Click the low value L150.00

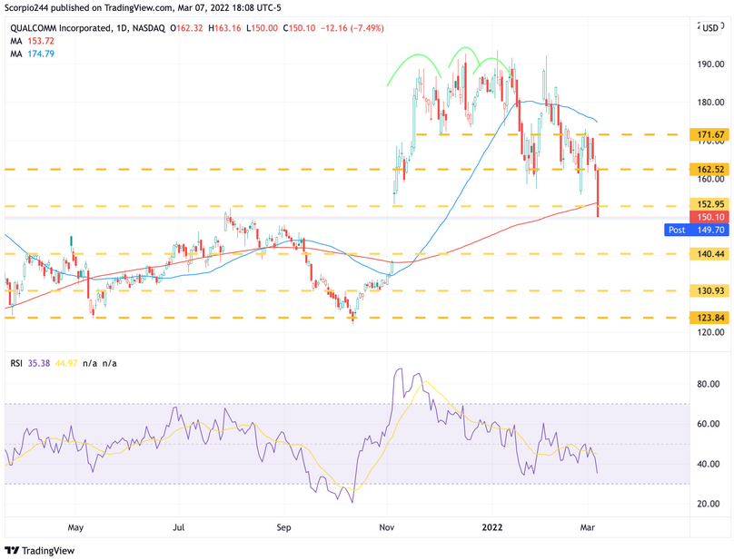(x=263, y=28)
